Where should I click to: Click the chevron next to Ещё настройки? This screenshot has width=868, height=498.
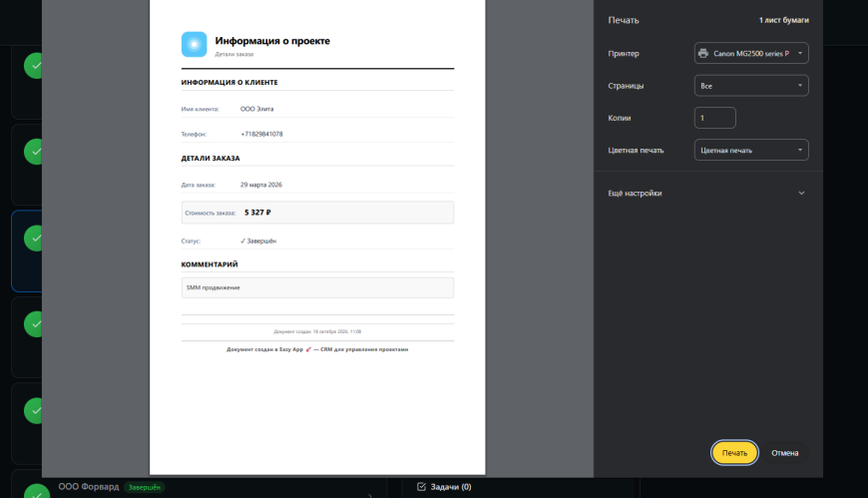coord(801,193)
